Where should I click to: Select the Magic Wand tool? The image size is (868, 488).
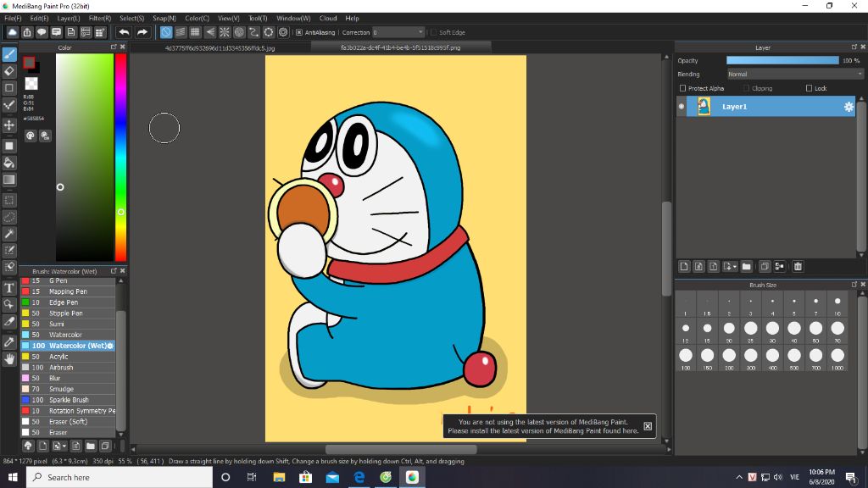9,233
